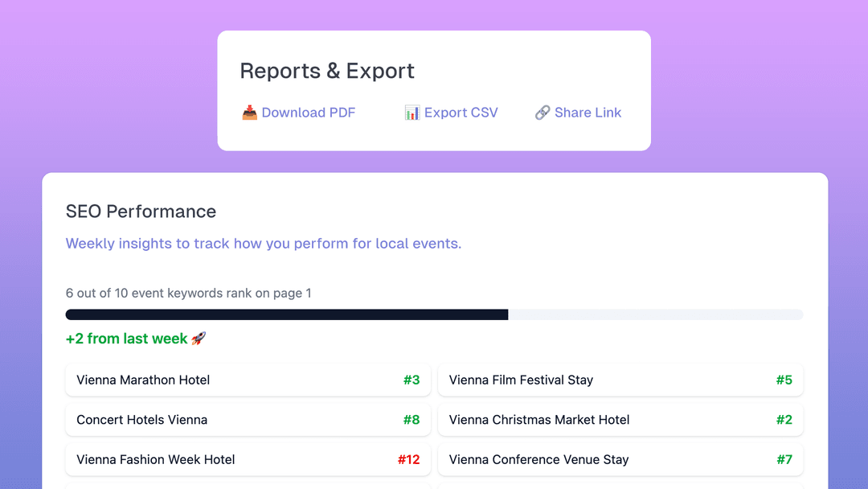This screenshot has width=868, height=489.
Task: Select the bar chart icon beside Export CSV
Action: (x=412, y=113)
